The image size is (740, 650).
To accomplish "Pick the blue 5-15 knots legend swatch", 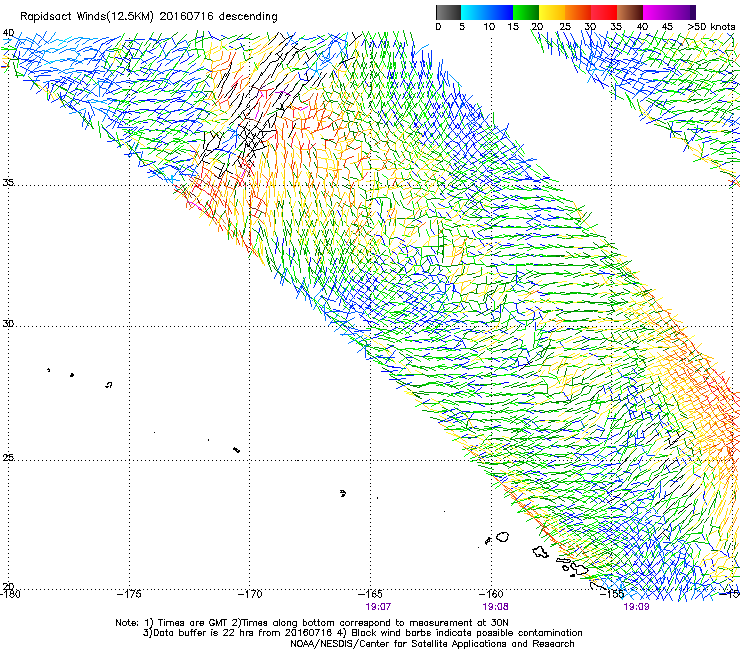I will tap(487, 12).
